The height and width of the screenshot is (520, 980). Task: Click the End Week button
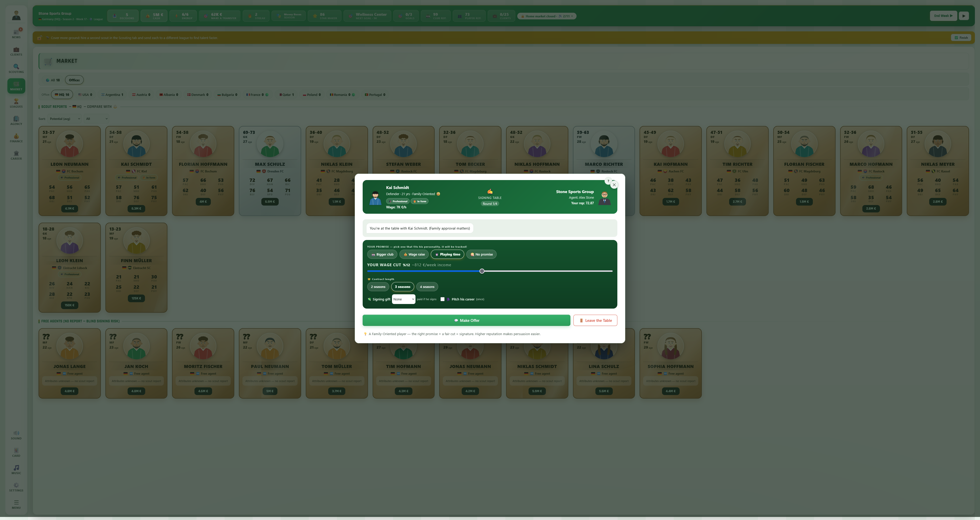tap(944, 16)
